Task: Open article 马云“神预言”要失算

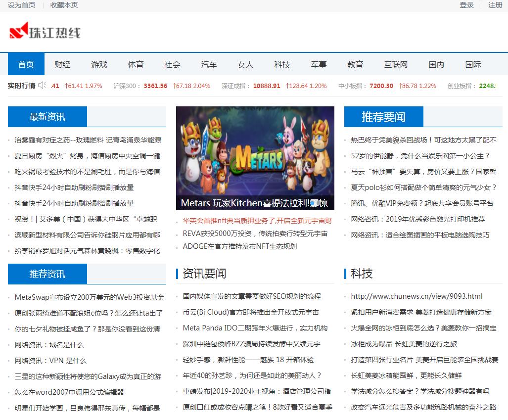Action: point(423,172)
